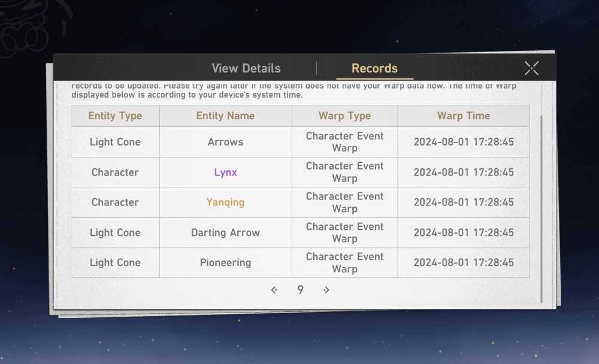This screenshot has width=599, height=364.
Task: Click the Entity Name column header
Action: point(225,116)
